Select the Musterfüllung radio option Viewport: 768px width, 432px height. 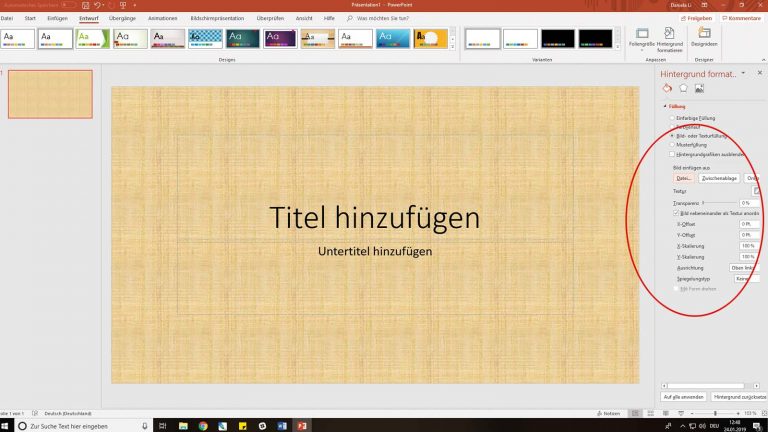pyautogui.click(x=671, y=145)
